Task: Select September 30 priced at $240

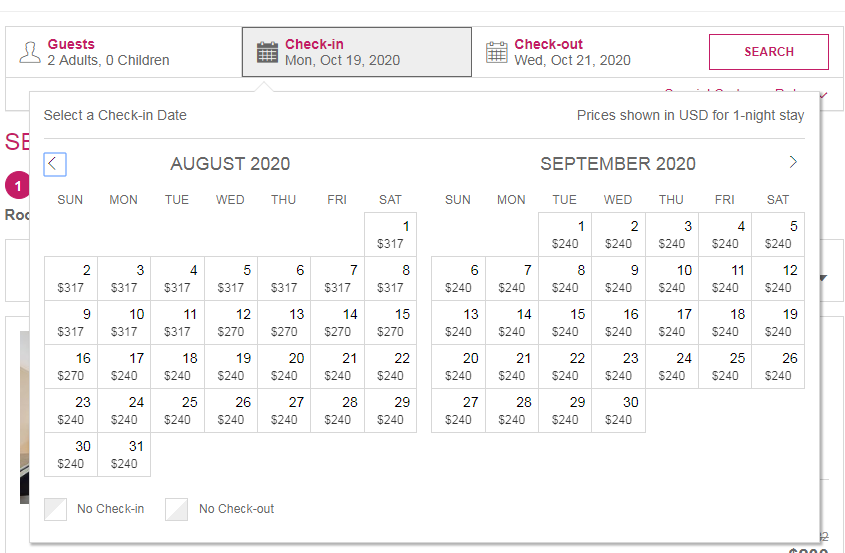Action: 618,411
